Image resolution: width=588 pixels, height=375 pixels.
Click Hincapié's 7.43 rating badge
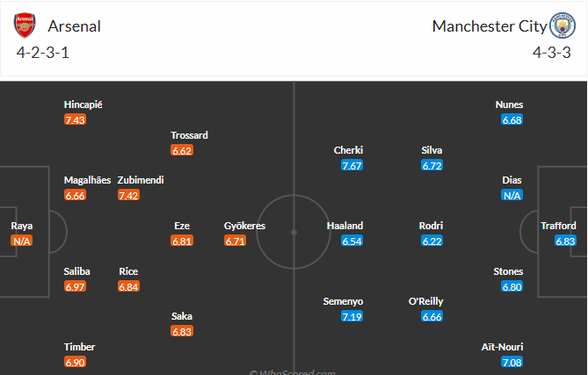click(x=75, y=119)
